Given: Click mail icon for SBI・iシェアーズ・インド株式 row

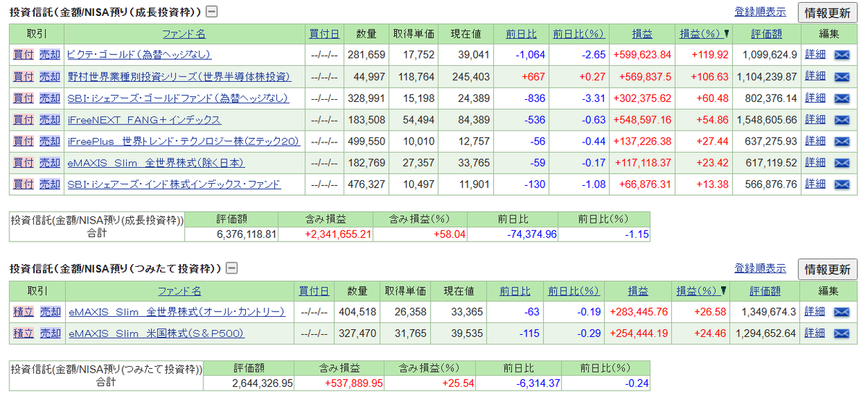Looking at the screenshot, I should click(841, 185).
